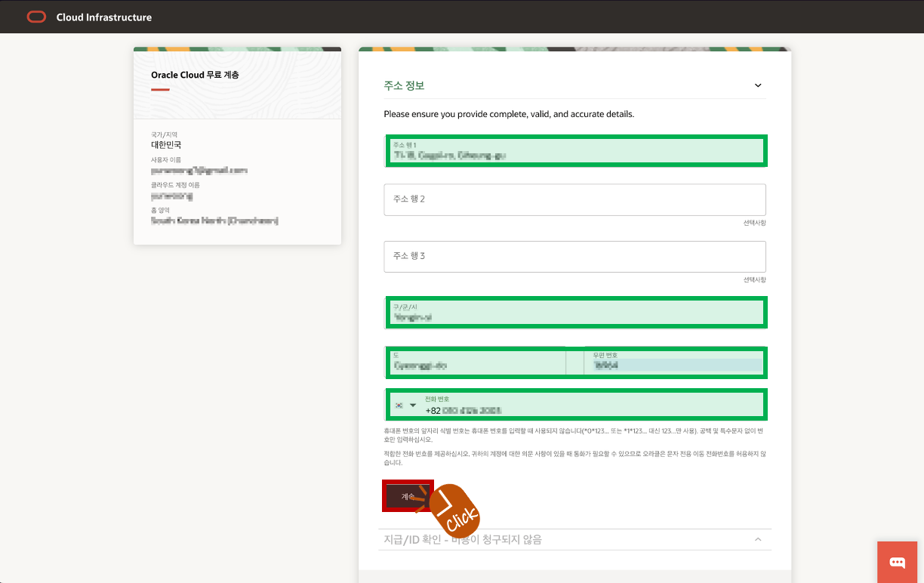
Task: Click the 대한민국 country value
Action: [x=166, y=144]
